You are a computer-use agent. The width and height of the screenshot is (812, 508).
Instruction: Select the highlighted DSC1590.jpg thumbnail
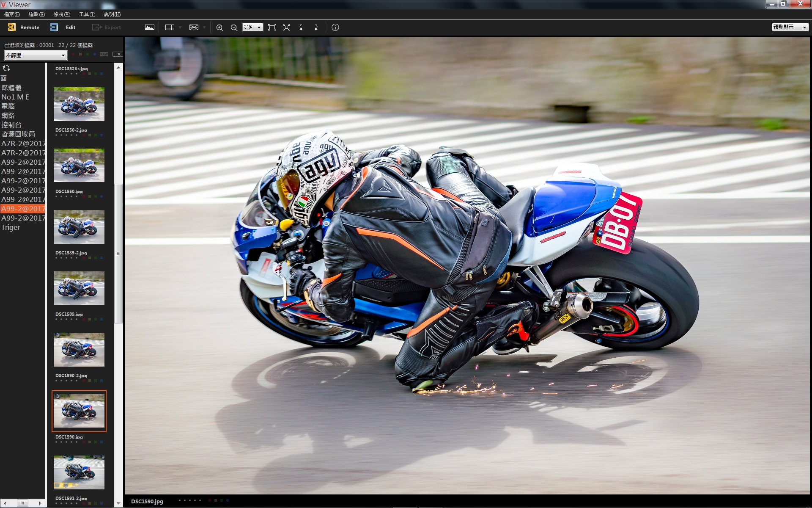click(x=79, y=411)
